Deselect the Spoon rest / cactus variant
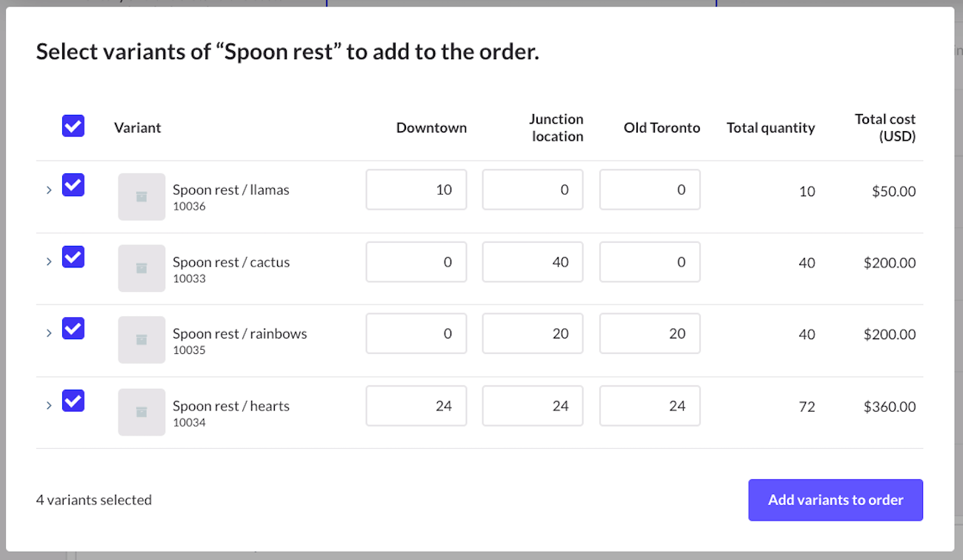Image resolution: width=963 pixels, height=560 pixels. tap(73, 256)
